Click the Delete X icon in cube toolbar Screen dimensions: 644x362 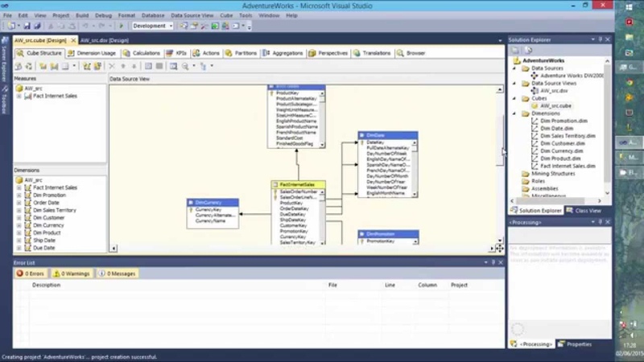(x=112, y=66)
